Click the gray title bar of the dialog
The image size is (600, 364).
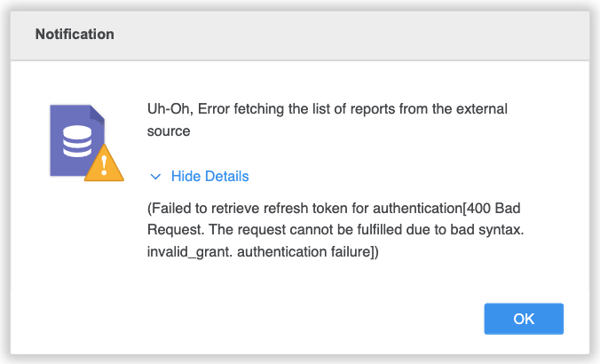[x=300, y=36]
